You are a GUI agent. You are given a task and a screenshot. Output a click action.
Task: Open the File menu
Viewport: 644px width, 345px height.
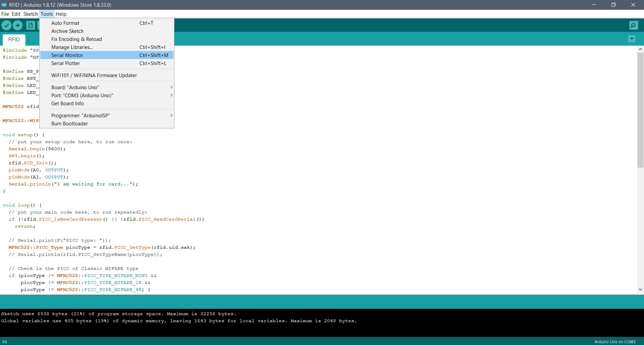click(x=5, y=14)
